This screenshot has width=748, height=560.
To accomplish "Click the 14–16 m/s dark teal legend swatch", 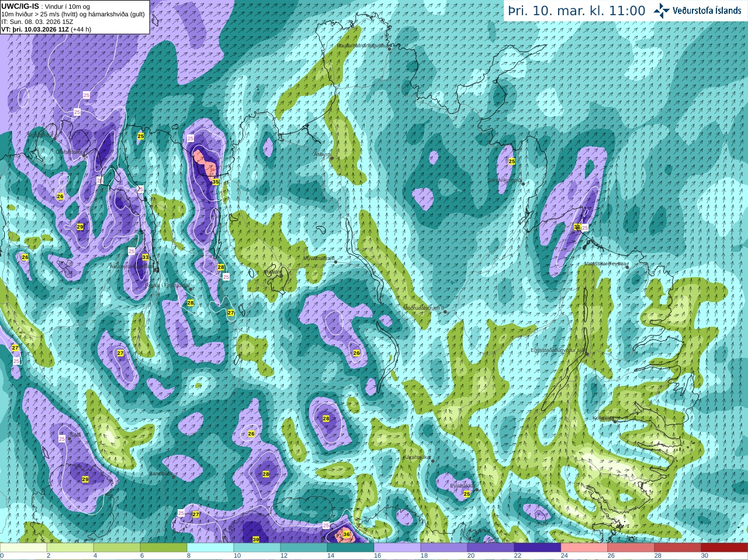I will [351, 548].
